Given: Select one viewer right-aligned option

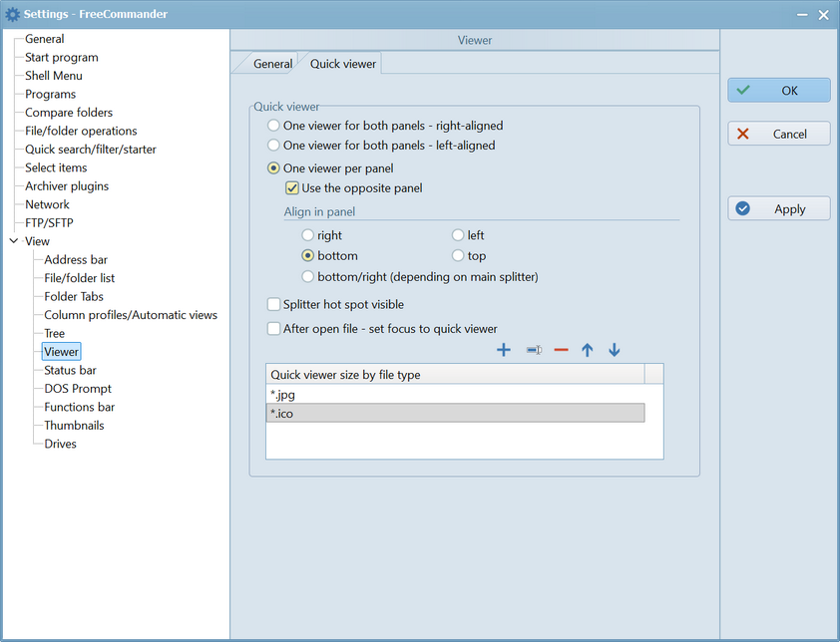Looking at the screenshot, I should pyautogui.click(x=274, y=127).
